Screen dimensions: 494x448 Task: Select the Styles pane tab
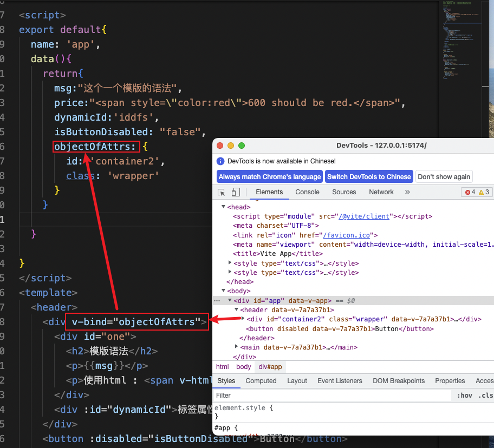226,381
